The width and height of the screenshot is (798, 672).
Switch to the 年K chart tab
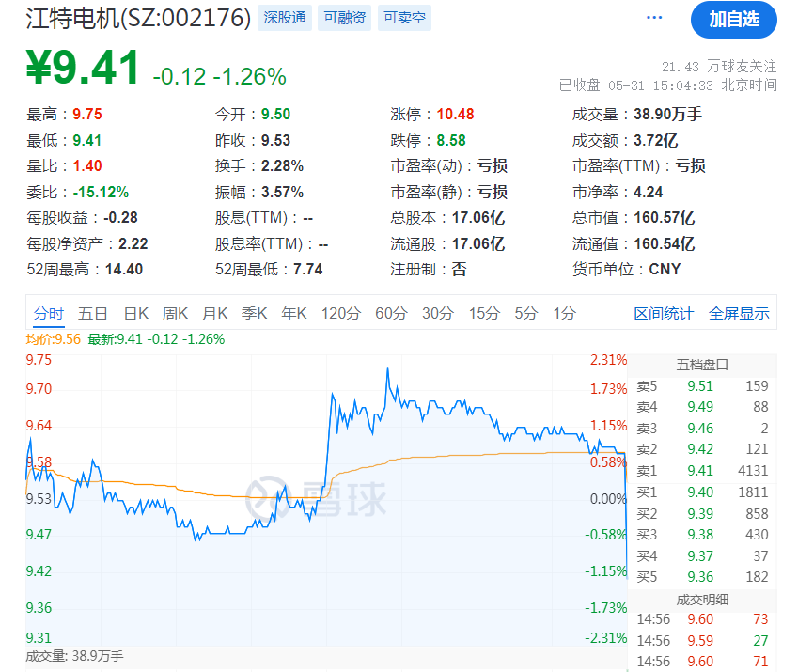pos(293,313)
